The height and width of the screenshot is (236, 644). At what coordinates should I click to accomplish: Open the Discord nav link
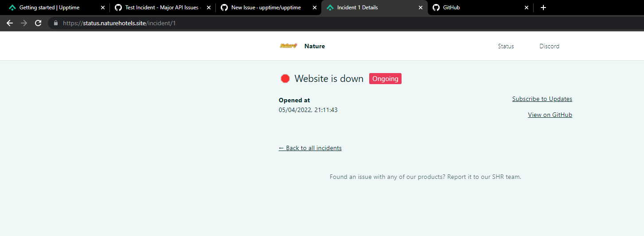[549, 46]
